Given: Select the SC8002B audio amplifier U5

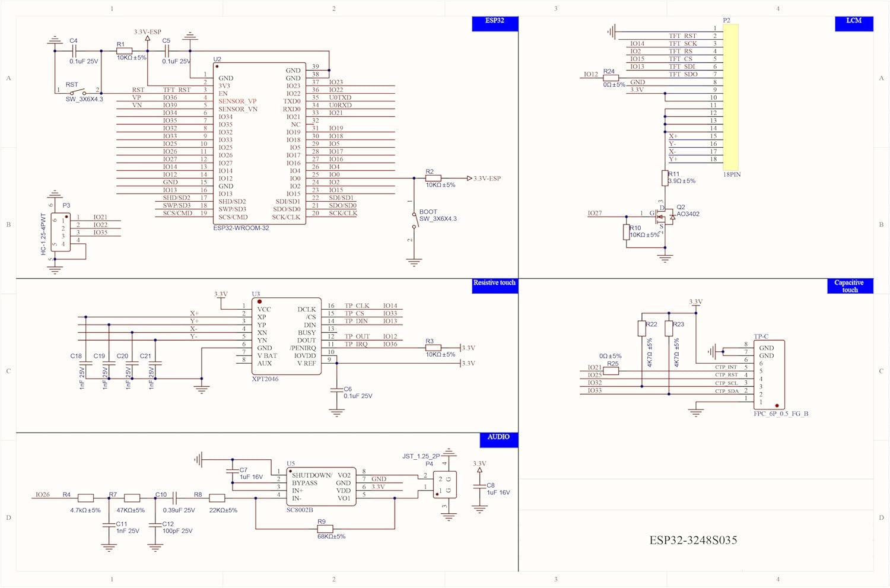Looking at the screenshot, I should point(321,487).
